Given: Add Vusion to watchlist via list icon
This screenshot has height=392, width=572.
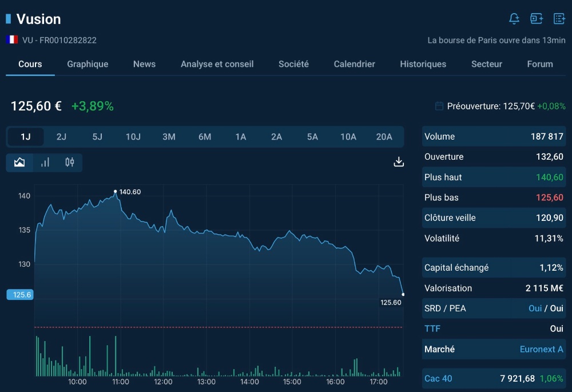Looking at the screenshot, I should (559, 19).
